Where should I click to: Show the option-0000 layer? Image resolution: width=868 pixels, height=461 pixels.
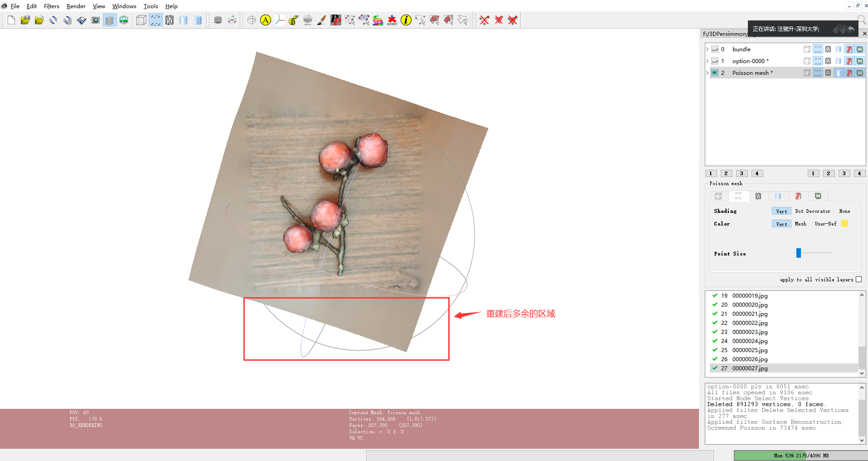[715, 61]
